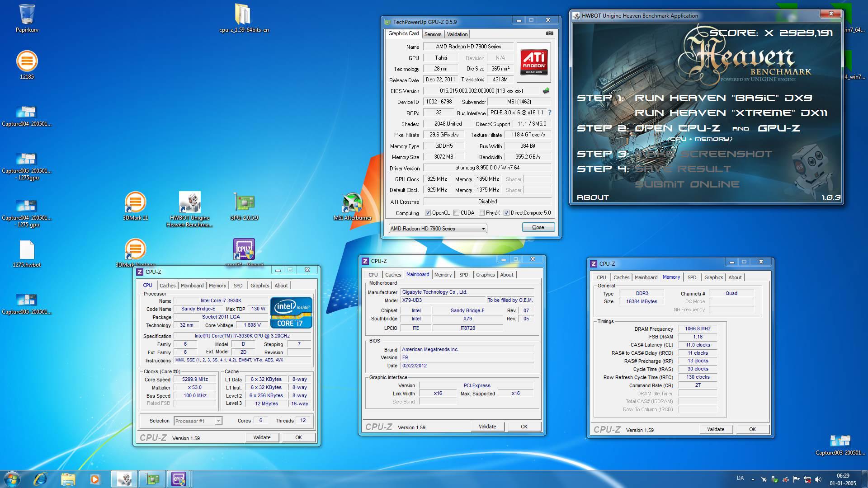Switch to CPU-Z taskbar button
Image resolution: width=868 pixels, height=488 pixels.
(179, 479)
